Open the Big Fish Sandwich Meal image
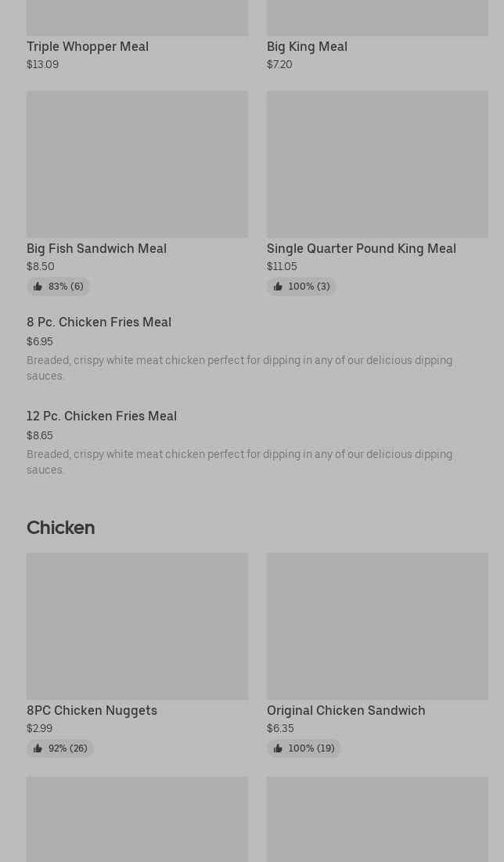The width and height of the screenshot is (504, 862). click(137, 164)
